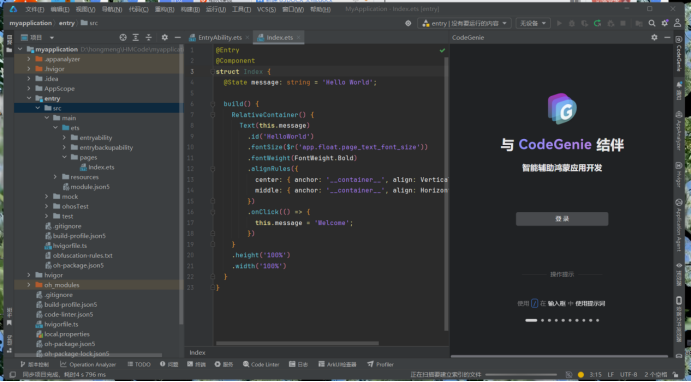Viewport: 691px width, 382px height.
Task: Click the 登录 login button
Action: pos(562,219)
